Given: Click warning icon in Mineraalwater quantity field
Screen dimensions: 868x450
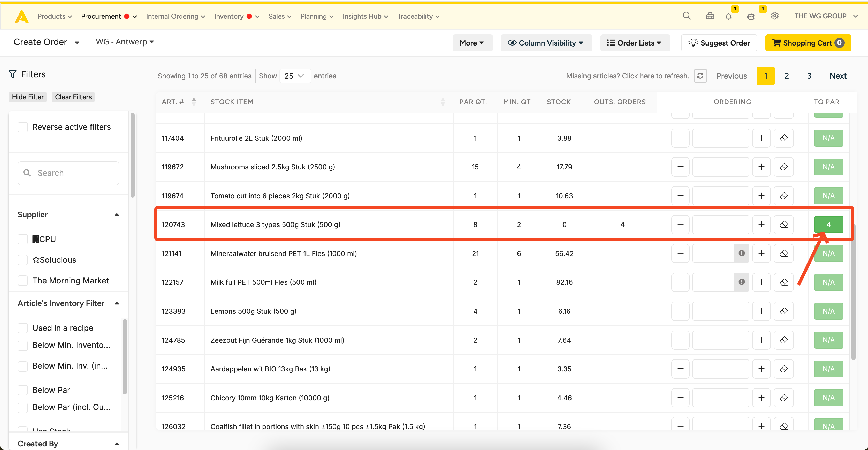Looking at the screenshot, I should click(741, 253).
